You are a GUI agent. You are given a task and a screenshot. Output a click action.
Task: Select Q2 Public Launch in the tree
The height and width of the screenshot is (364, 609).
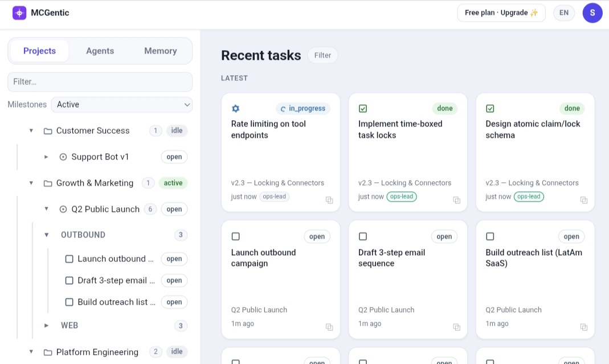tap(105, 210)
